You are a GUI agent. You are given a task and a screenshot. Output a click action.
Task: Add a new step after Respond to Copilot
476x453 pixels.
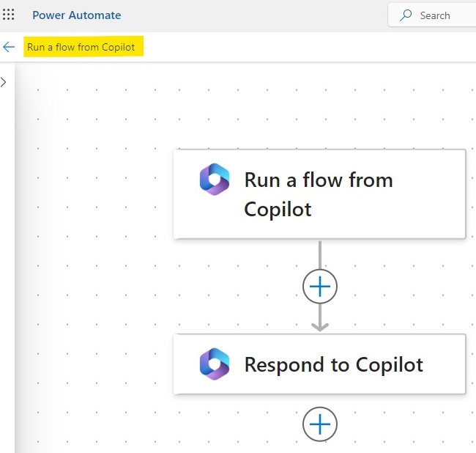click(320, 424)
